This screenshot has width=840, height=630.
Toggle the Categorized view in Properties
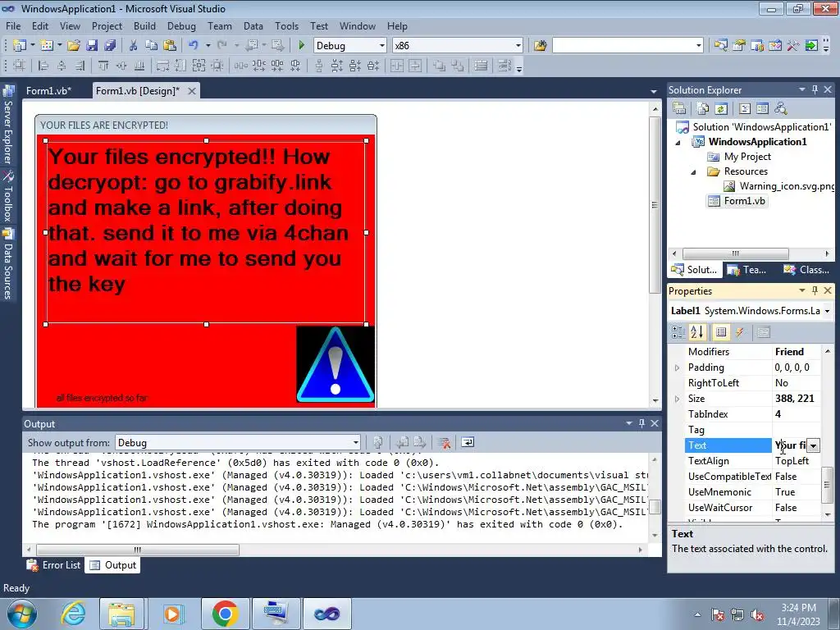(x=678, y=332)
